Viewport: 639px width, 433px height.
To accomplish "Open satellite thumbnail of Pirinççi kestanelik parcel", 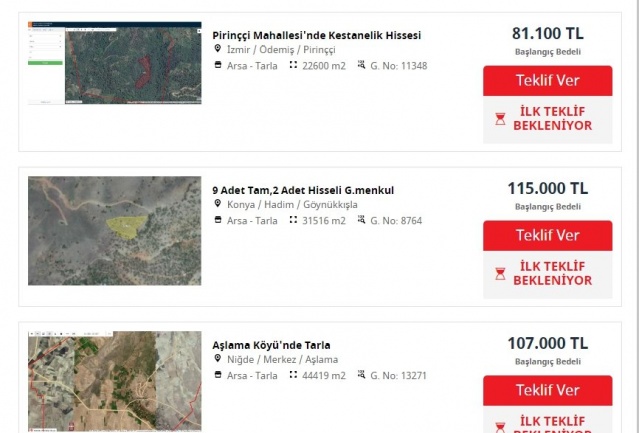I will click(x=115, y=63).
